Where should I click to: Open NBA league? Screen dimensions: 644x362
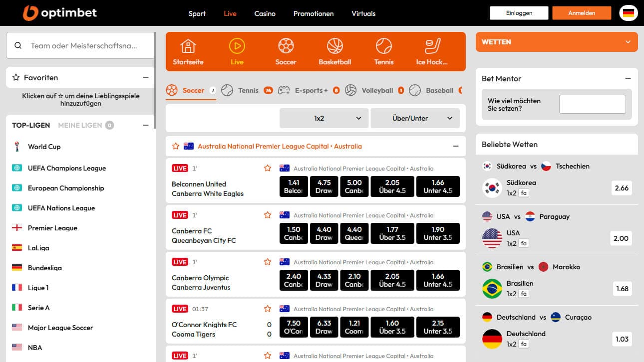35,348
